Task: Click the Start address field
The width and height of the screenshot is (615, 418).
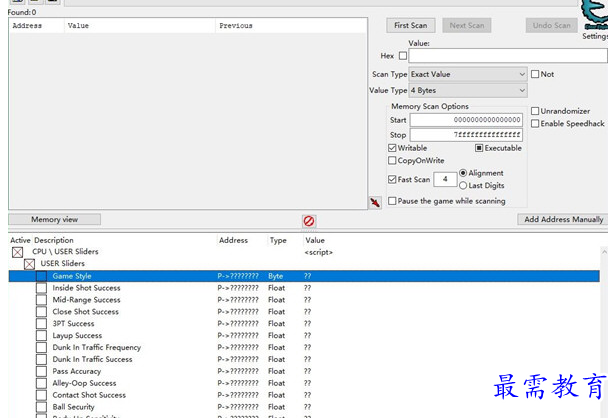Action: tap(466, 120)
